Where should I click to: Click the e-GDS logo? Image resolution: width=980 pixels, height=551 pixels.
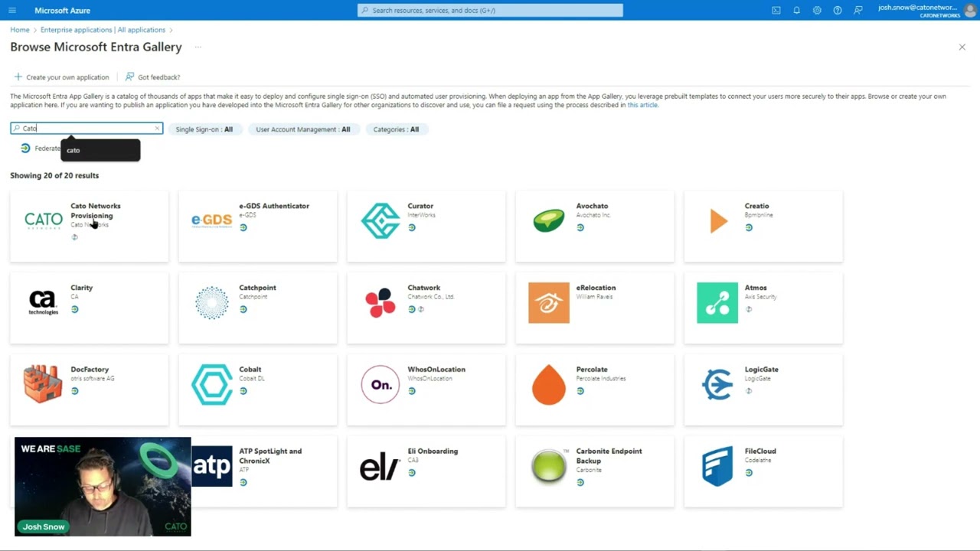pyautogui.click(x=211, y=220)
